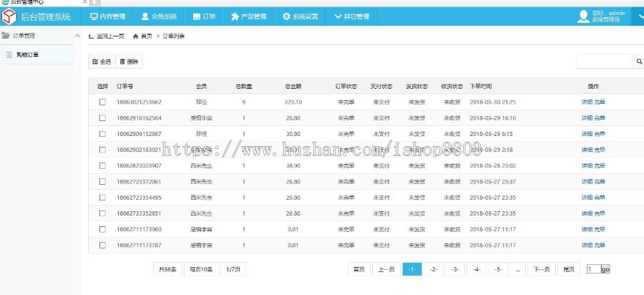Click 完单 for order 18062723352851
This screenshot has height=295, width=644.
(600, 213)
